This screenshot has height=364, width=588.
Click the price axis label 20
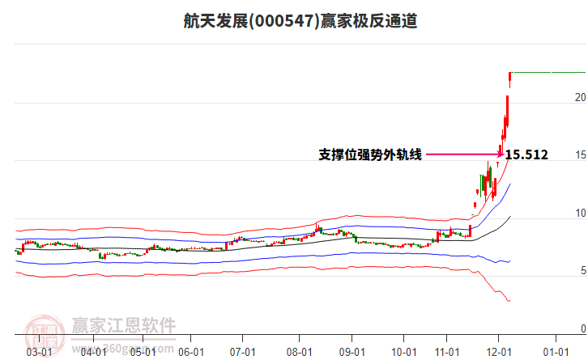pyautogui.click(x=581, y=97)
